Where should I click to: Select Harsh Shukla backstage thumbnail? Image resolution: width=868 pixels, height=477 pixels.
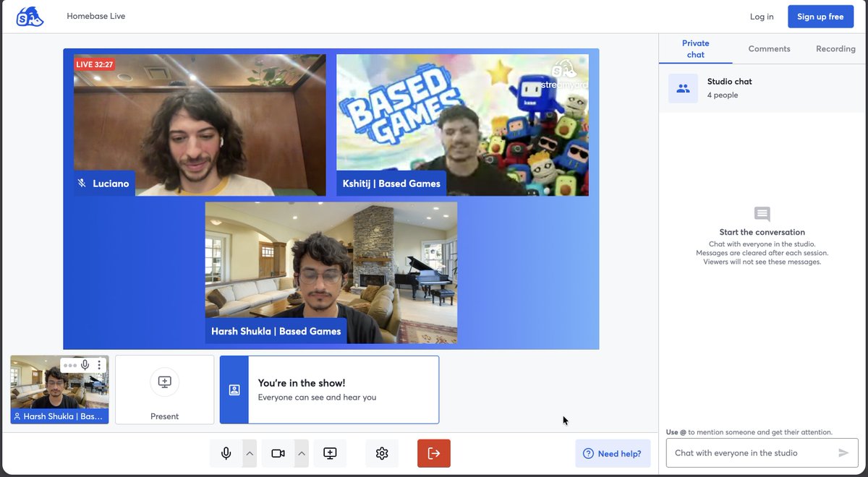[x=59, y=390]
